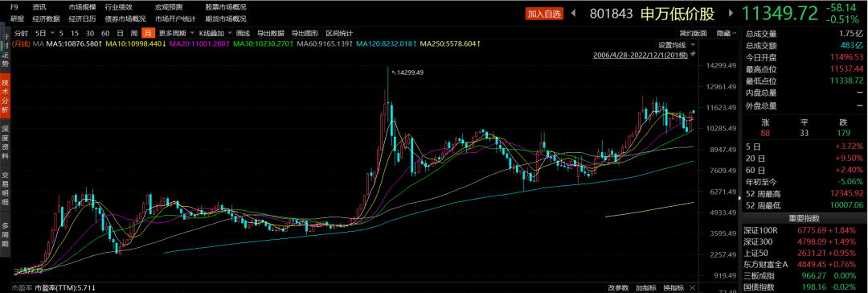The image size is (868, 293).
Task: Open 期货市场概况 menu item
Action: [x=226, y=19]
